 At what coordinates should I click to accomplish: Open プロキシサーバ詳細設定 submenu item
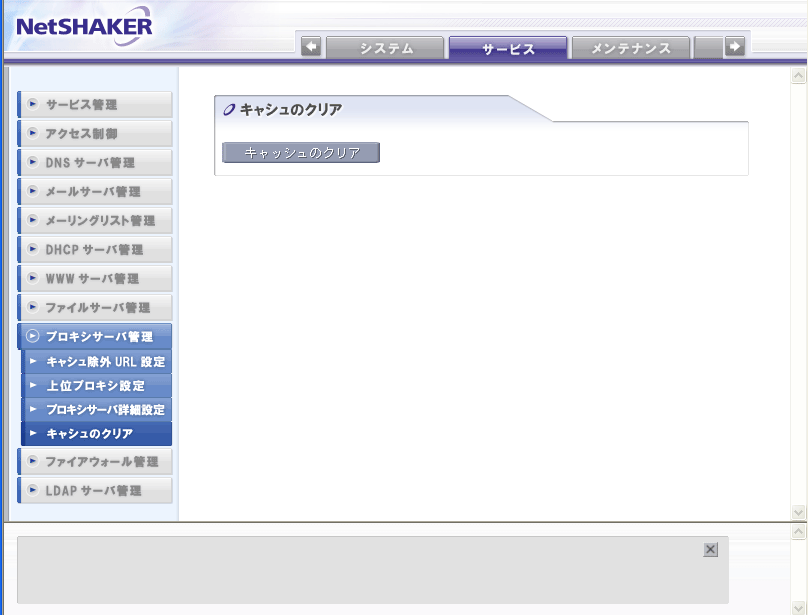96,409
